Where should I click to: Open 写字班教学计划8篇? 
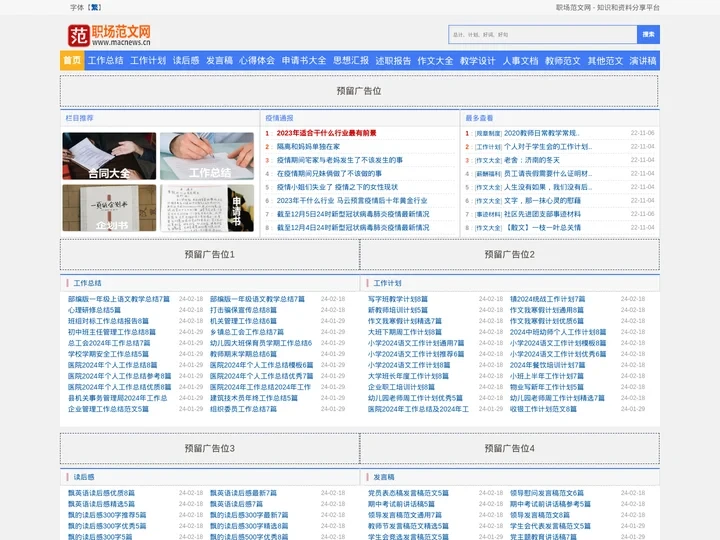coord(398,299)
